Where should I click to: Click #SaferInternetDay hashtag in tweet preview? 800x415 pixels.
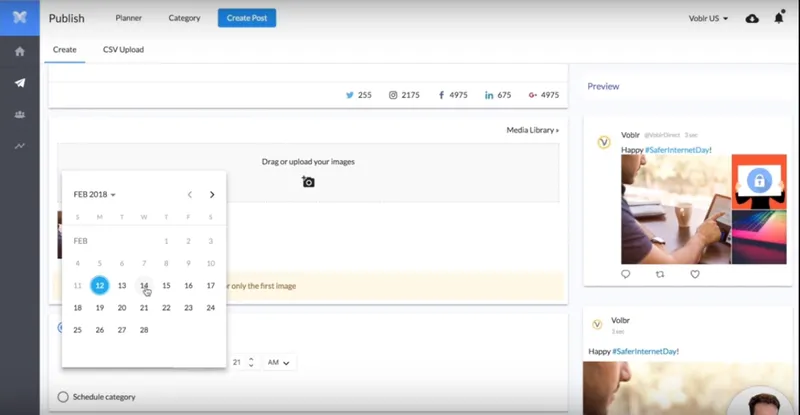677,150
